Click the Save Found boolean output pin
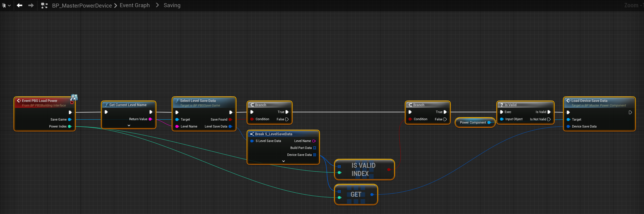The height and width of the screenshot is (214, 644). point(230,119)
